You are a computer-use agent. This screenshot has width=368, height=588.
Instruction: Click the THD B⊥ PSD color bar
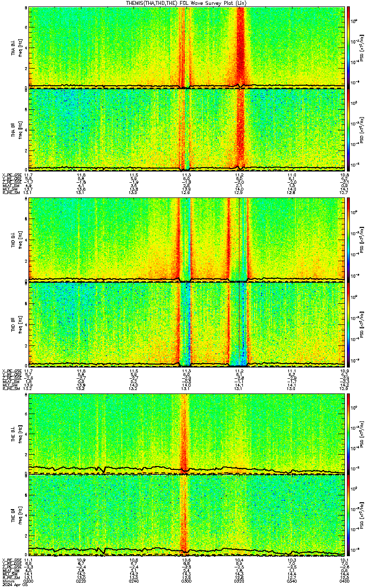pos(348,240)
